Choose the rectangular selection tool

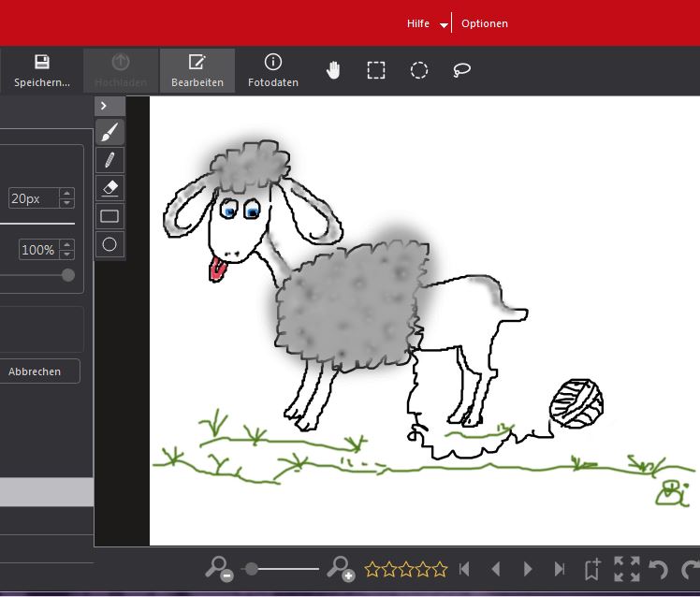[x=376, y=70]
